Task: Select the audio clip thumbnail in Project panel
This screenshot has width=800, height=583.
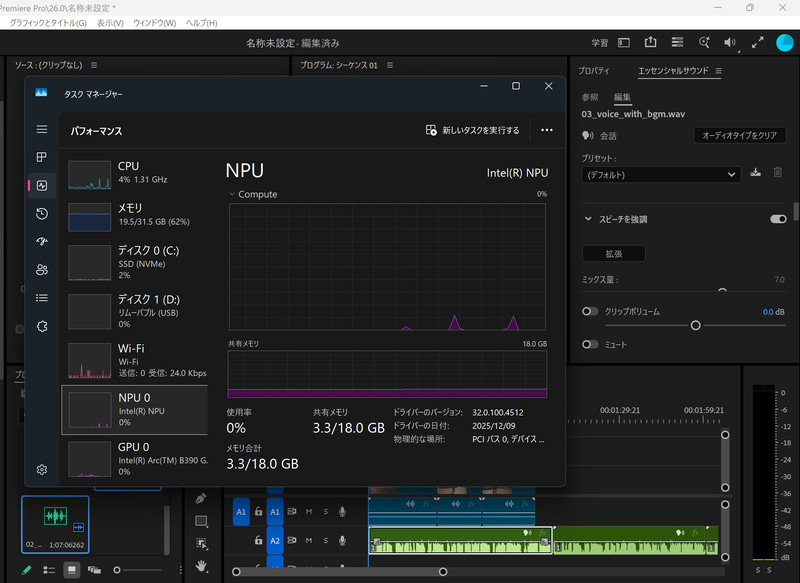Action: pyautogui.click(x=55, y=524)
